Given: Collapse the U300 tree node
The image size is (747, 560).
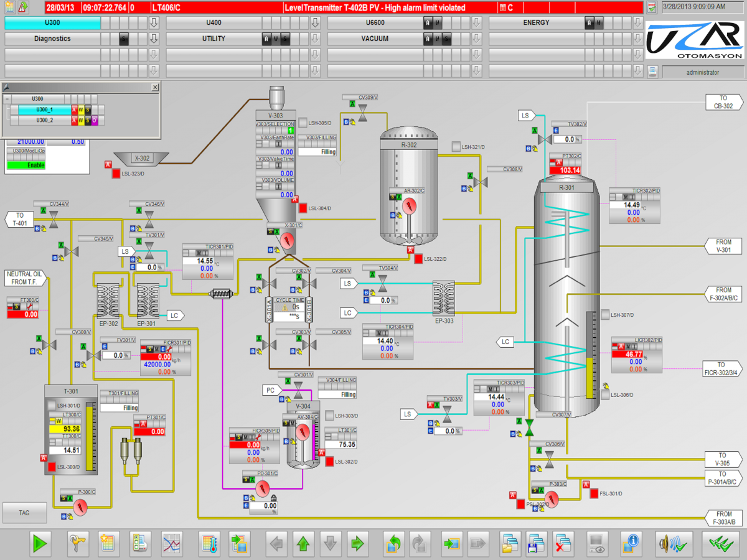Looking at the screenshot, I should click(7, 99).
